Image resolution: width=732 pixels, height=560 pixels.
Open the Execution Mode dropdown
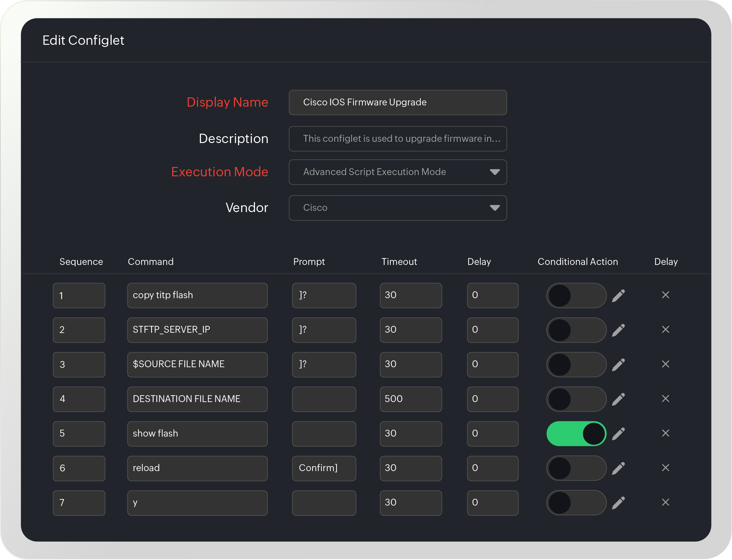coord(398,172)
